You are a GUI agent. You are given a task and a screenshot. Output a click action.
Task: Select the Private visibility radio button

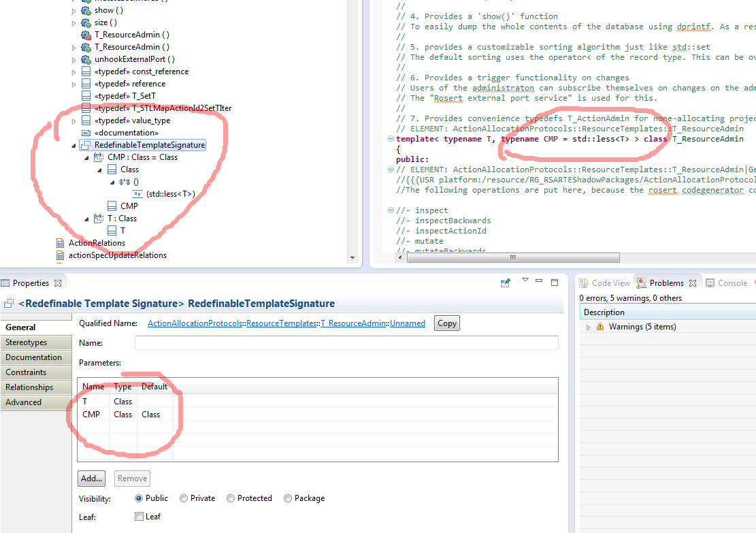pos(184,498)
